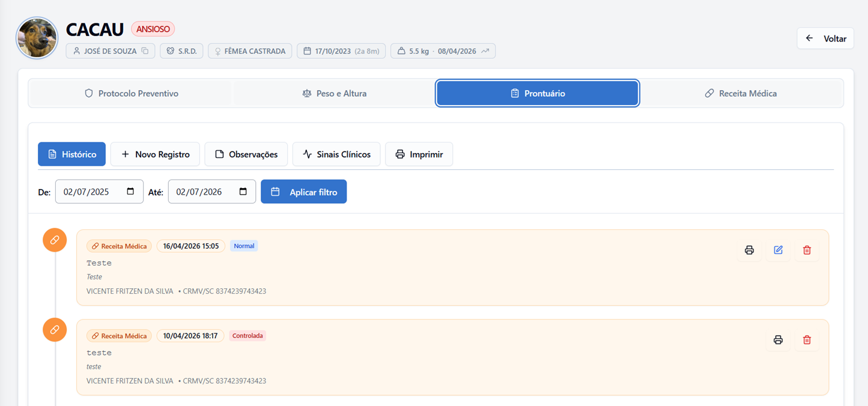Click the 5.5 kg weight chip
The height and width of the screenshot is (406, 868).
[443, 51]
